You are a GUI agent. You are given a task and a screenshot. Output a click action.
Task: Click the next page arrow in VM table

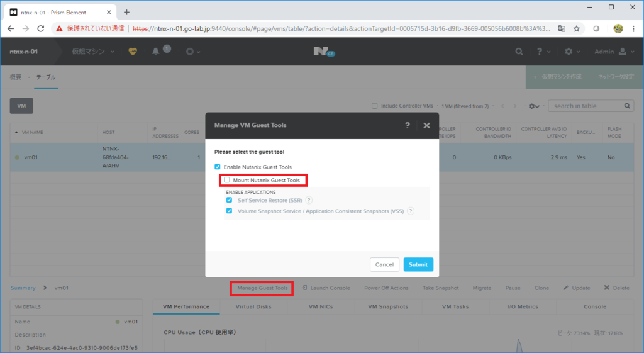pos(515,106)
